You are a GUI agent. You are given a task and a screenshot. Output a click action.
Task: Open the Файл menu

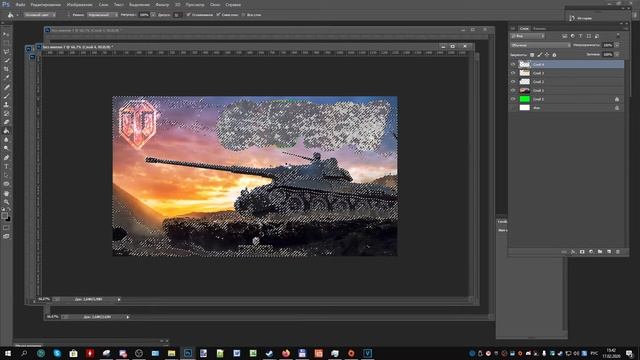pyautogui.click(x=20, y=5)
